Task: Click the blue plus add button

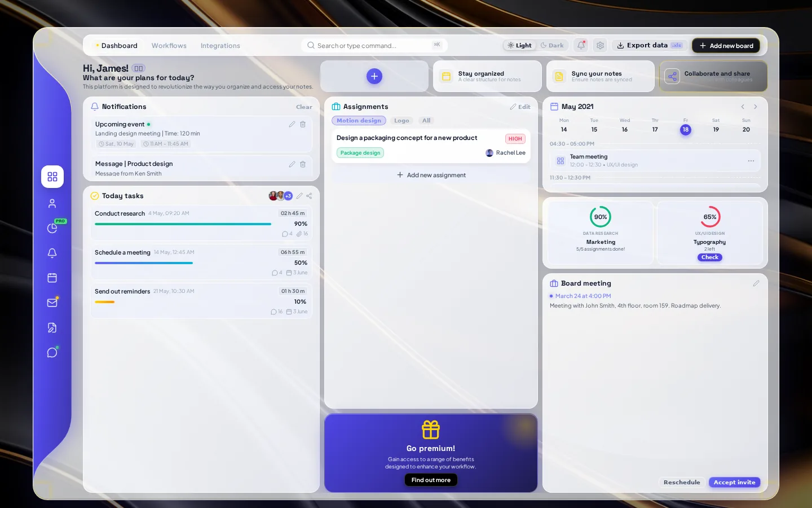Action: pyautogui.click(x=374, y=76)
